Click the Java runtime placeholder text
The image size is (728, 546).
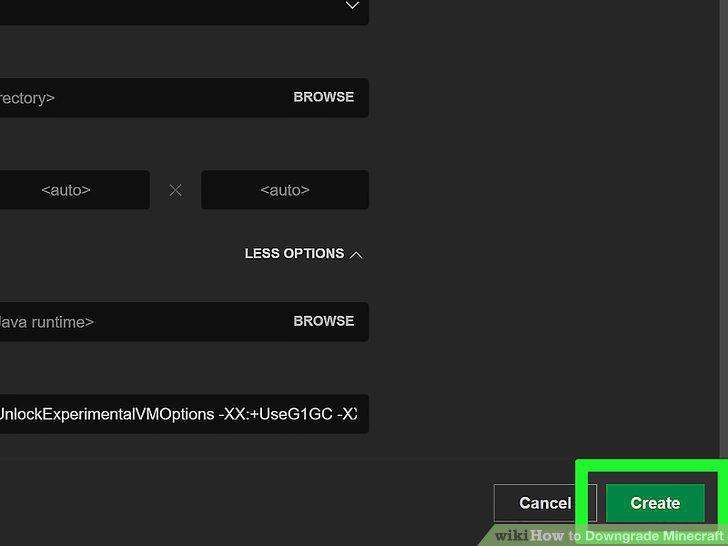click(46, 322)
